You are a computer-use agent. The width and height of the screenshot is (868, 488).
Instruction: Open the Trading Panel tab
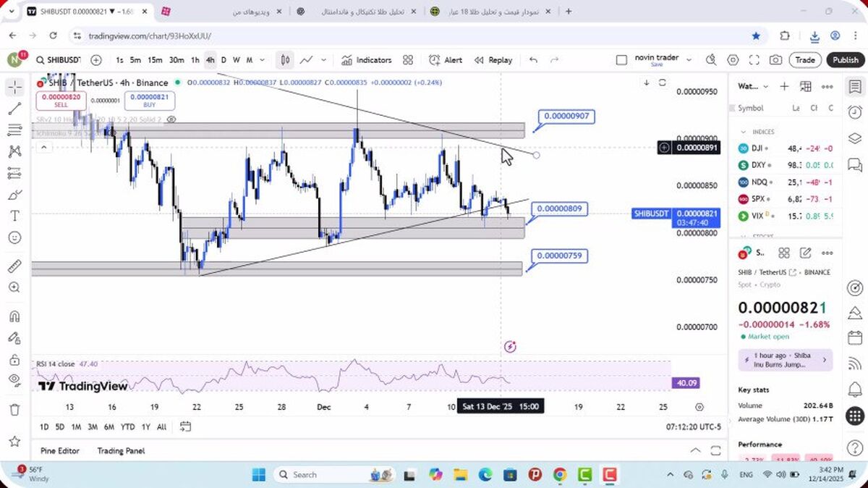pos(121,450)
